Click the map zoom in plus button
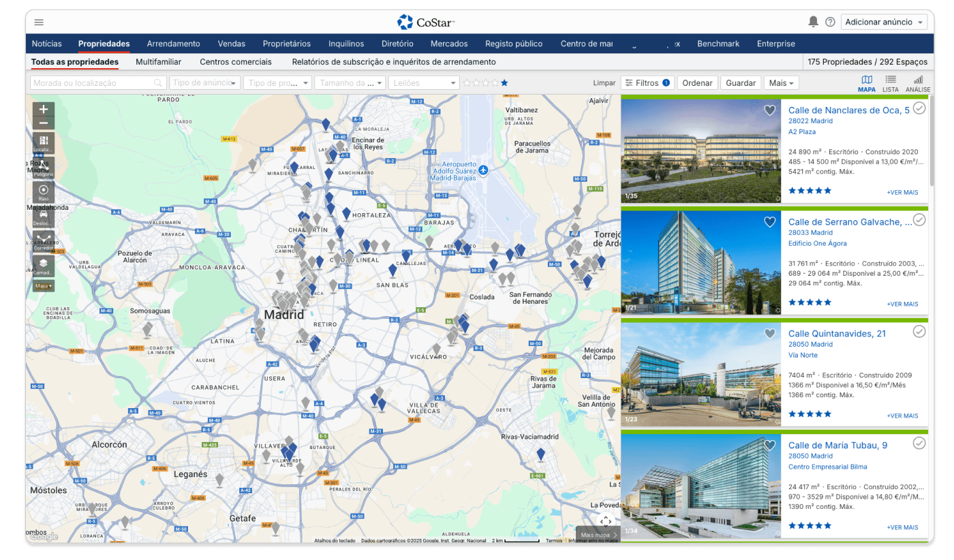The width and height of the screenshot is (954, 560). (x=44, y=109)
